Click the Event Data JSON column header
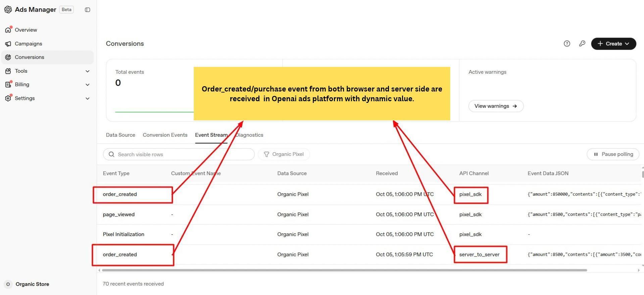The width and height of the screenshot is (644, 295). (x=548, y=173)
